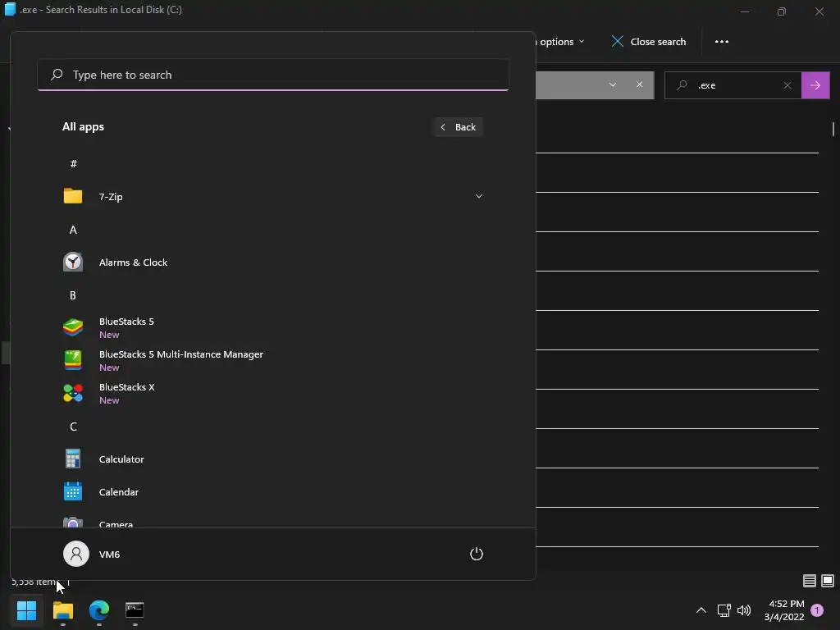
Task: Open network status tray icon
Action: point(724,610)
